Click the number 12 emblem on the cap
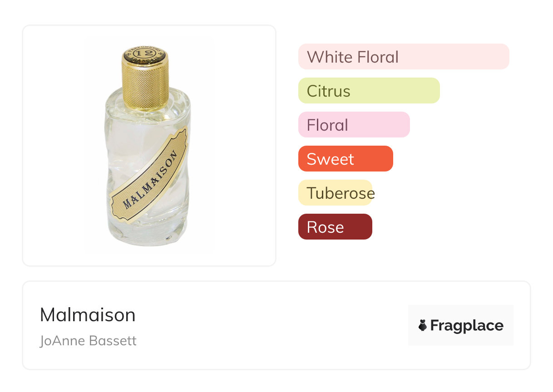 (x=145, y=54)
